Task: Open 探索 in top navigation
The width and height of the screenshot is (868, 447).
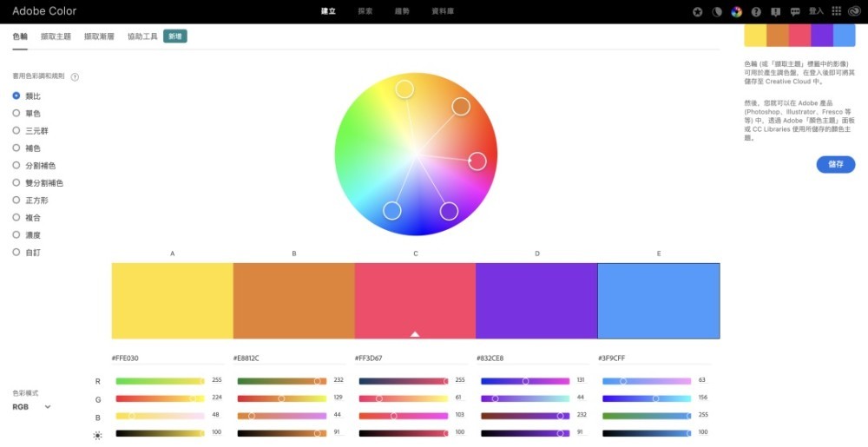Action: pyautogui.click(x=365, y=11)
